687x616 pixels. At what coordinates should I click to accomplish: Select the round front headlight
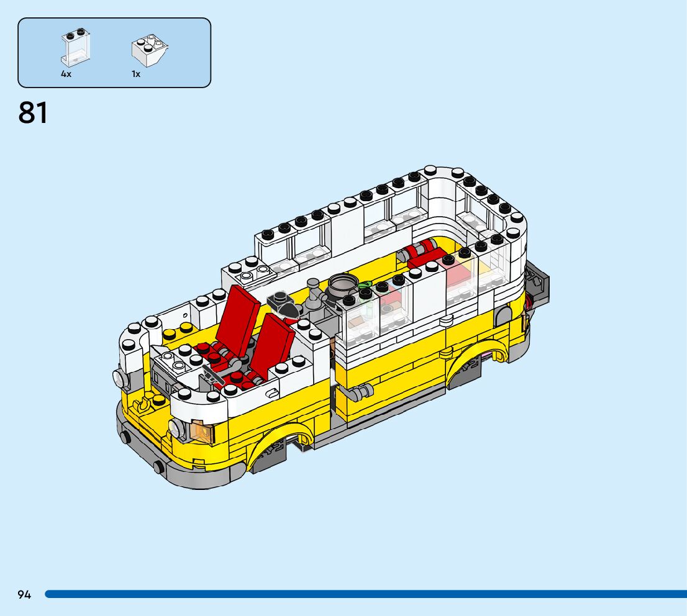pos(178,428)
